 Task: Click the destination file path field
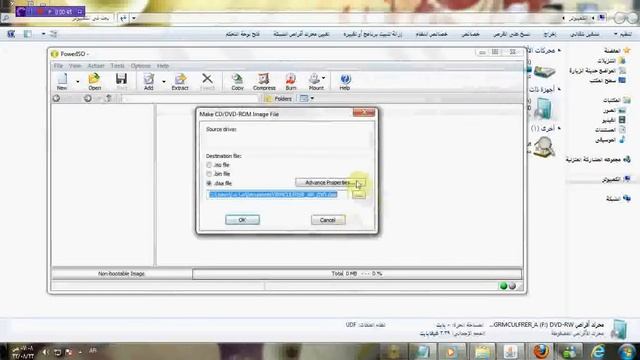(278, 195)
